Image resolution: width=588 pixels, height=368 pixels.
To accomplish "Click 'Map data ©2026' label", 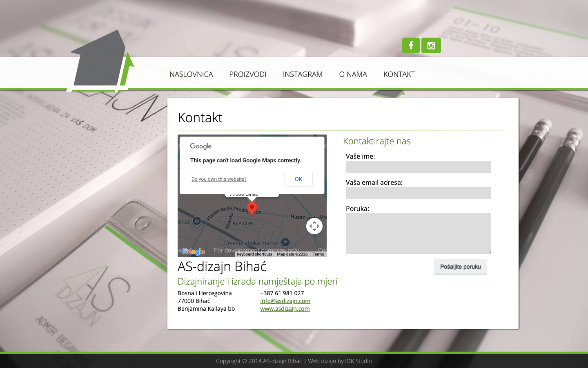I will [292, 254].
